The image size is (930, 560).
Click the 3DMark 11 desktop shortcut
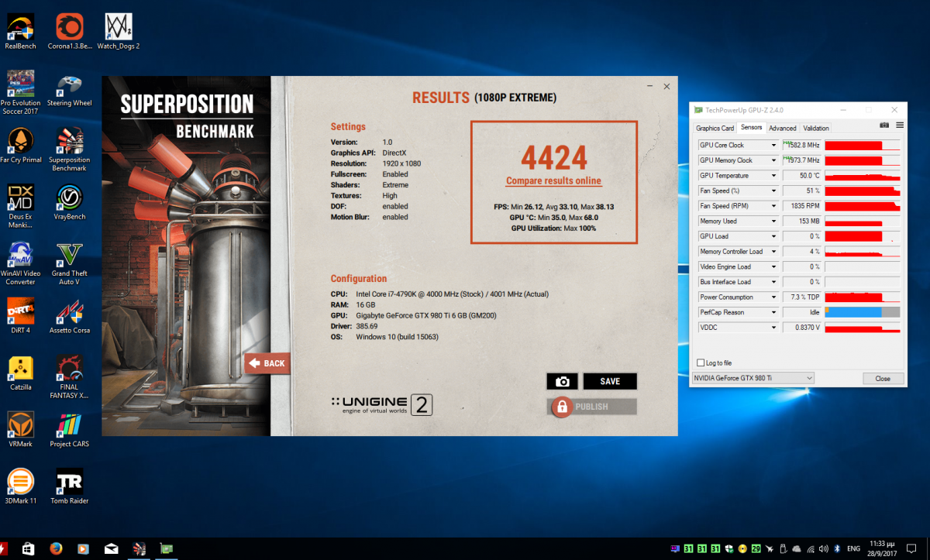click(x=20, y=486)
